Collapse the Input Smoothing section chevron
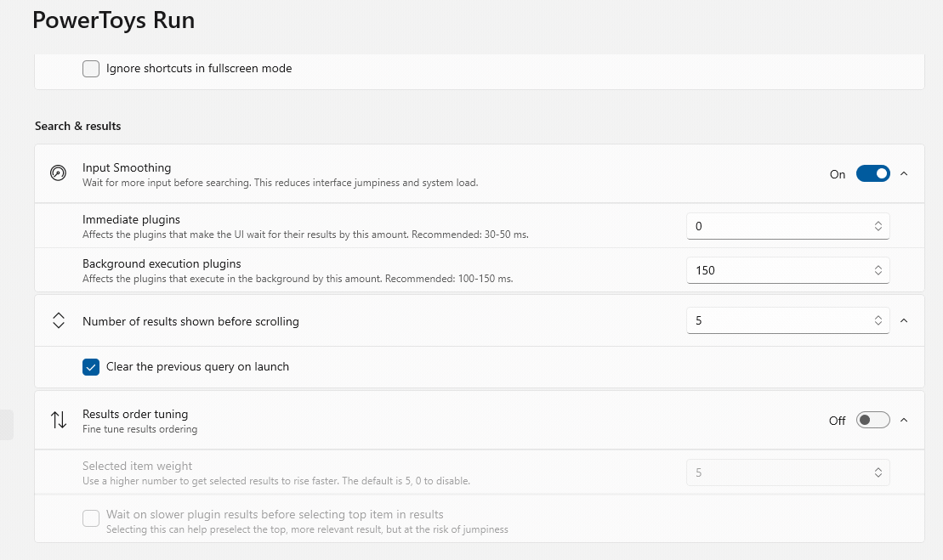Viewport: 943px width, 560px height. [x=904, y=173]
